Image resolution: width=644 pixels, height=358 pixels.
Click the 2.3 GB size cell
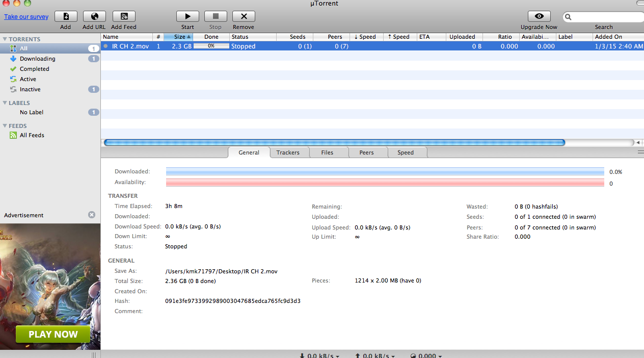[181, 46]
